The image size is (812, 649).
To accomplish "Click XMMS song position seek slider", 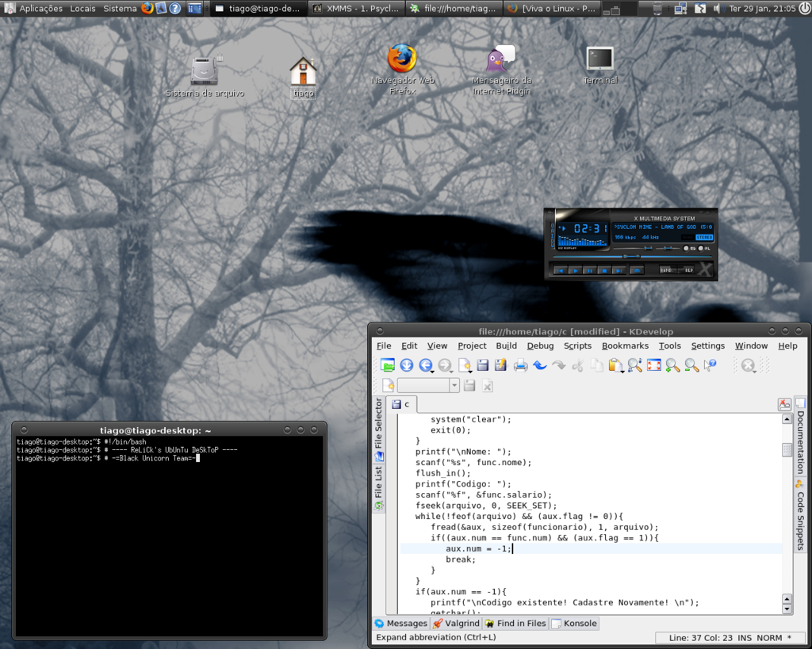I will 632,256.
